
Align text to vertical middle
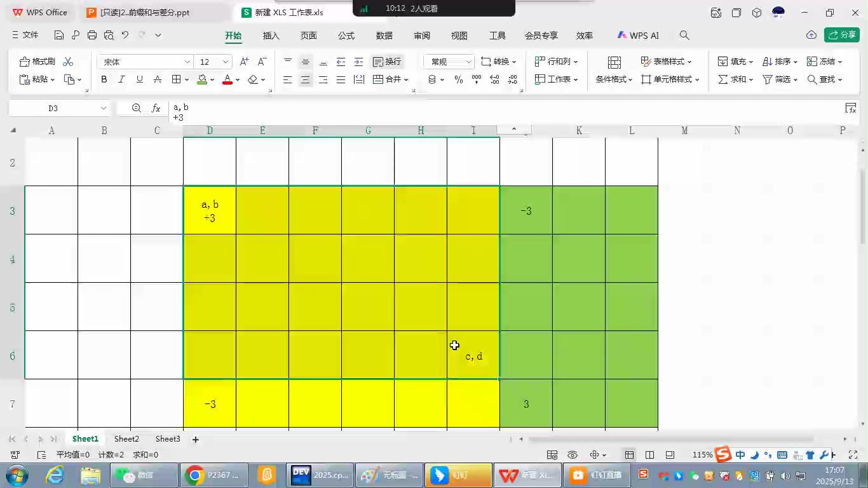click(x=306, y=62)
